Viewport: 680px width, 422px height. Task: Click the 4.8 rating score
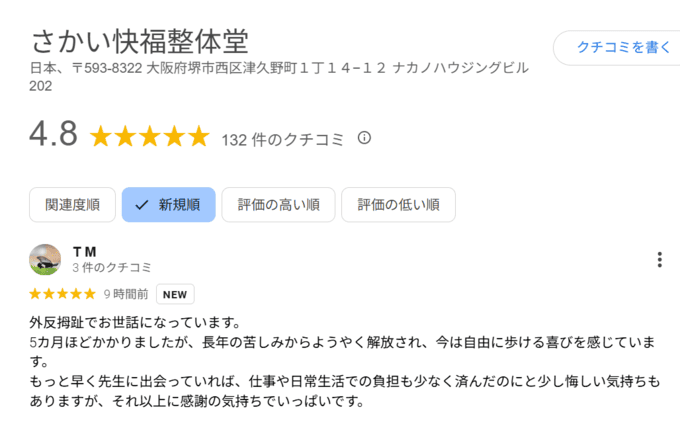pos(53,134)
